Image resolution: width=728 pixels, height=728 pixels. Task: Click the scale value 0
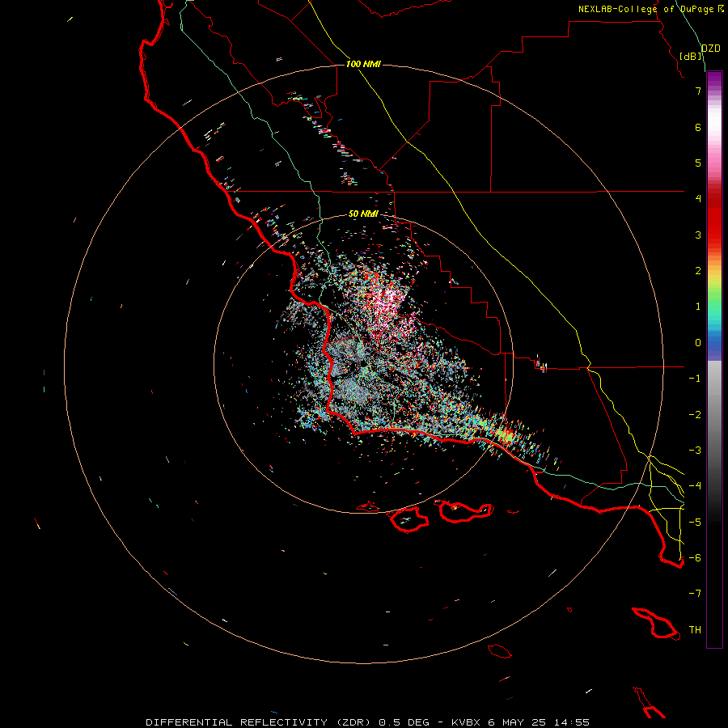tap(698, 343)
